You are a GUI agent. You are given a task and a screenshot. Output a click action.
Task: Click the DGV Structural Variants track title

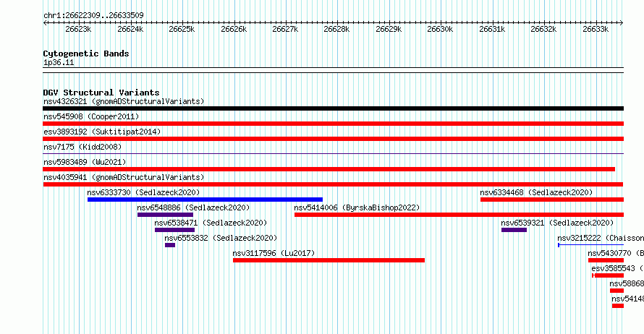[x=101, y=93]
